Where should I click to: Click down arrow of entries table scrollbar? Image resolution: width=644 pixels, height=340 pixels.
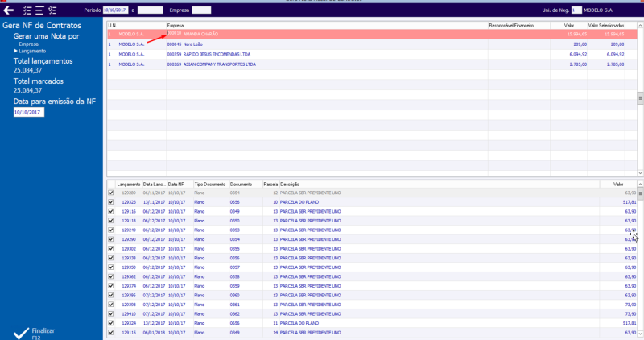click(x=640, y=334)
